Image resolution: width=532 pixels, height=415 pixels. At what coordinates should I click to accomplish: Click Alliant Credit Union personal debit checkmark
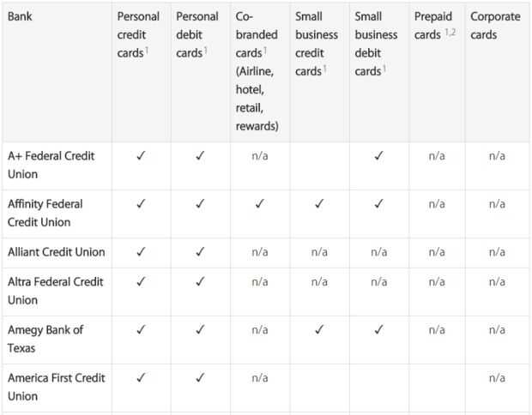coord(200,252)
